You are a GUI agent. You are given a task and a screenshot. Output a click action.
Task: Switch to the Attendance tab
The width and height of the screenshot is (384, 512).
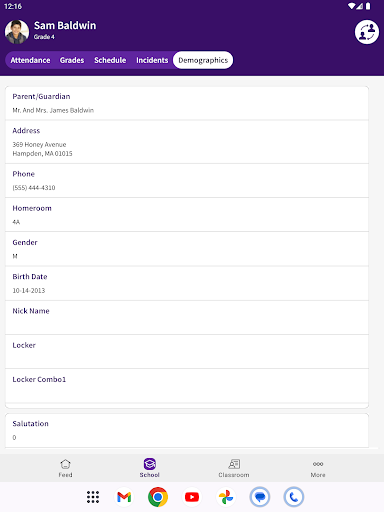point(30,60)
